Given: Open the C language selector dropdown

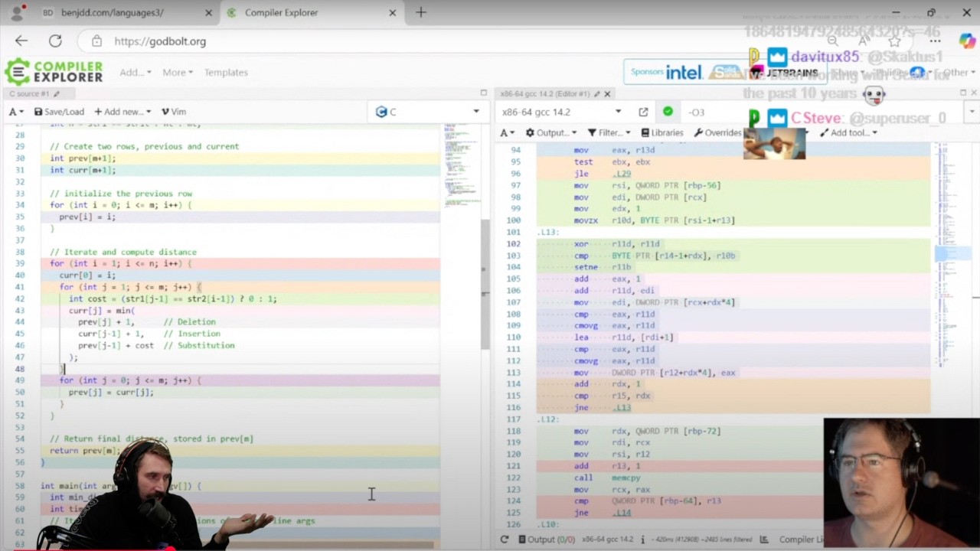Looking at the screenshot, I should 427,112.
